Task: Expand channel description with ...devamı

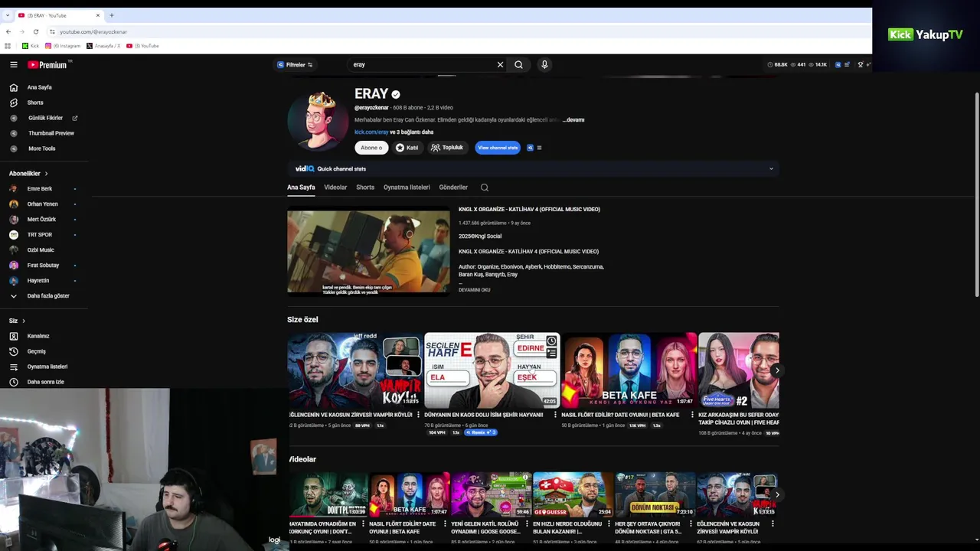Action: coord(573,120)
